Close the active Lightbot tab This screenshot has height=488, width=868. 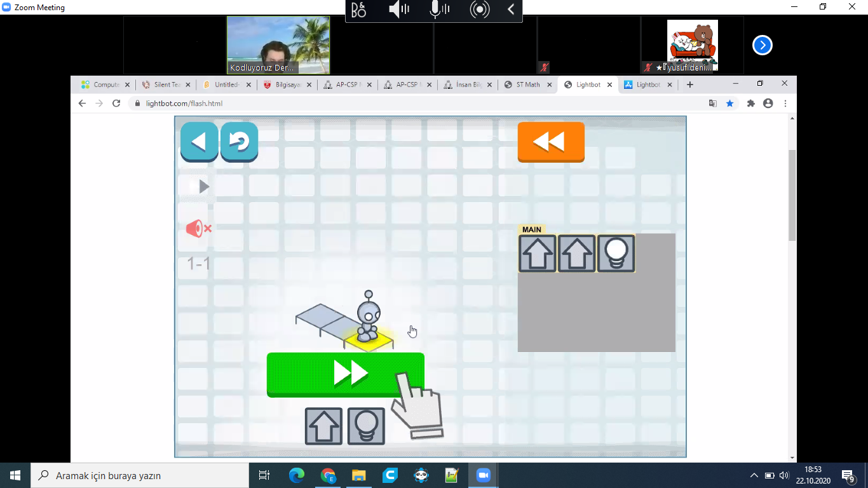click(x=610, y=85)
